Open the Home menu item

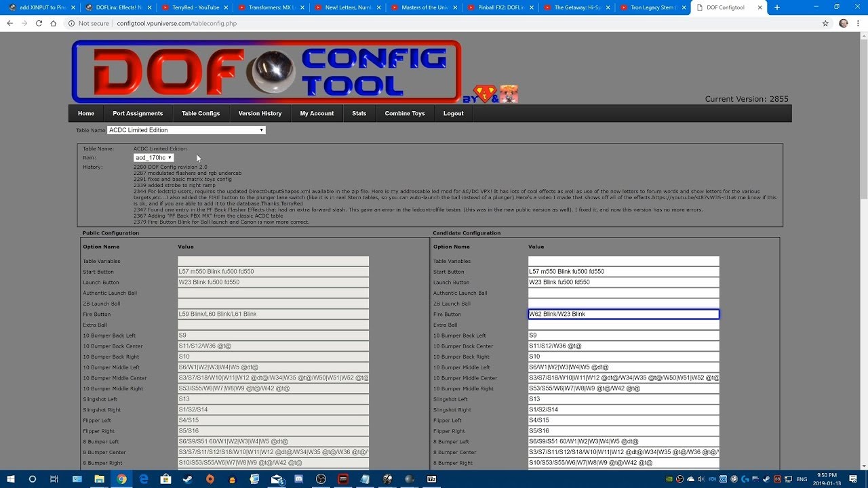86,113
